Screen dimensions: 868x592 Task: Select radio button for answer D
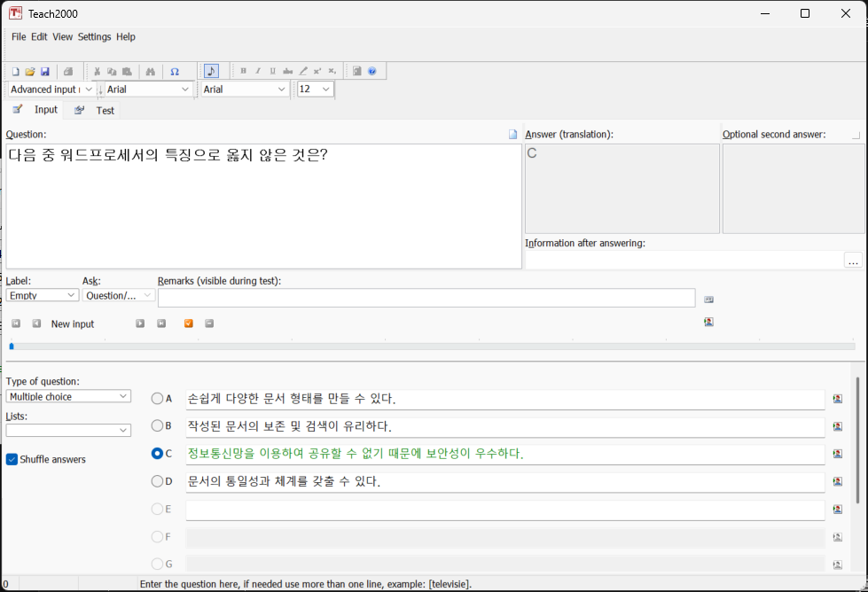[157, 481]
